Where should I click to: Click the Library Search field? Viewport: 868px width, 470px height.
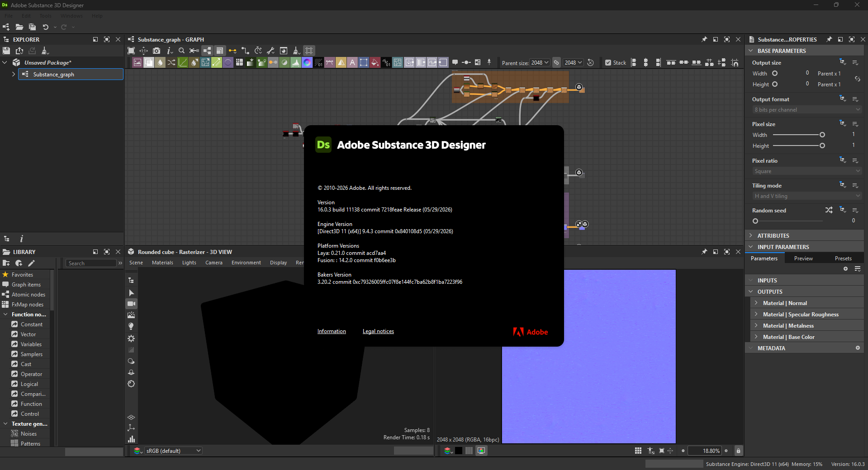(92, 263)
